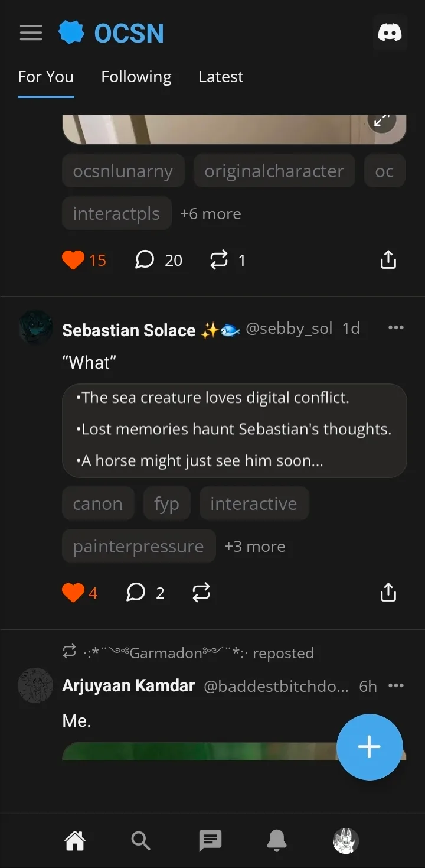The width and height of the screenshot is (425, 868).
Task: Share the post with 20 comments
Action: 388,260
